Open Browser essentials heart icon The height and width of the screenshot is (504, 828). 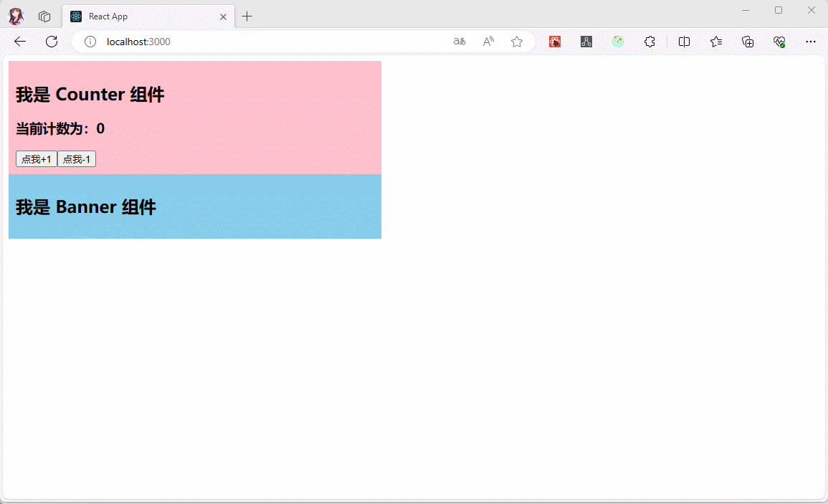[x=779, y=42]
